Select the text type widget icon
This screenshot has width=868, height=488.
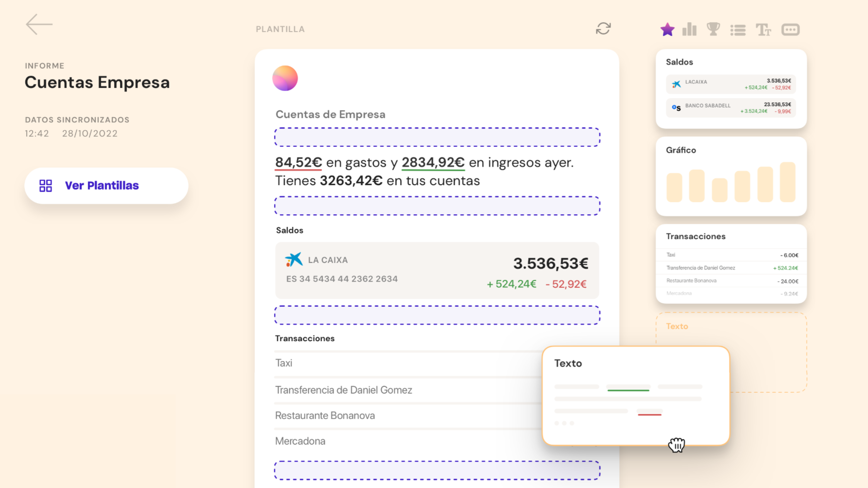[x=763, y=30]
